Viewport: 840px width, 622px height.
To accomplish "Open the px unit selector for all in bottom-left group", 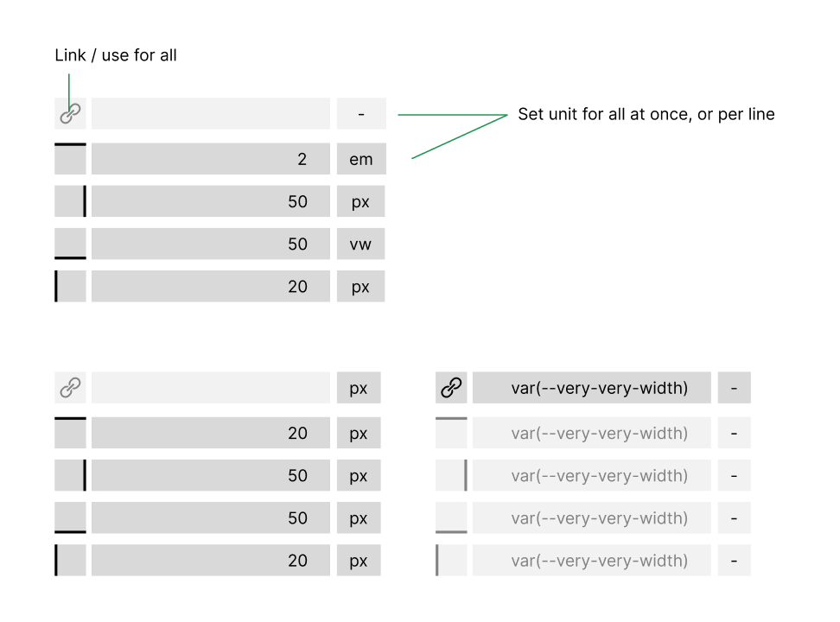I will point(359,387).
